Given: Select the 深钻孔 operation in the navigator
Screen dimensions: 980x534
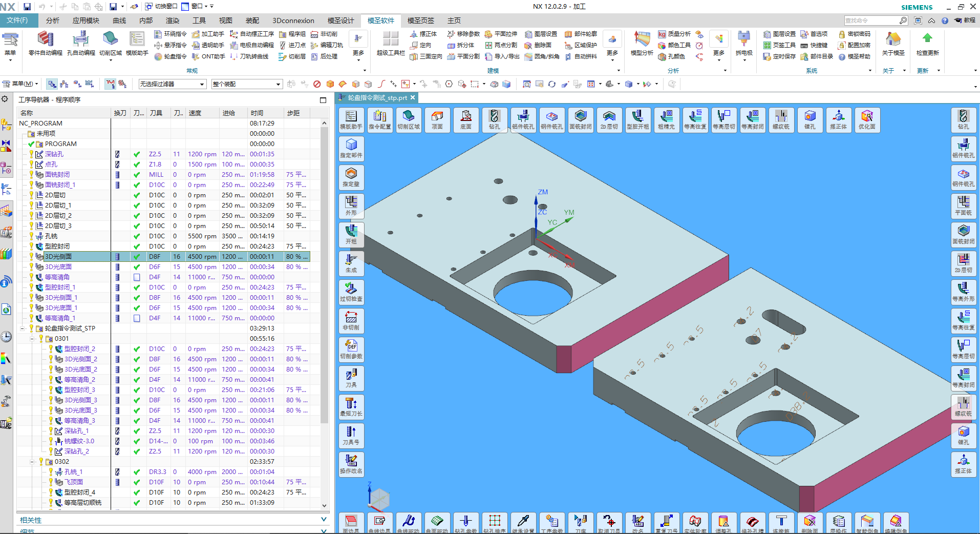Looking at the screenshot, I should (x=54, y=154).
